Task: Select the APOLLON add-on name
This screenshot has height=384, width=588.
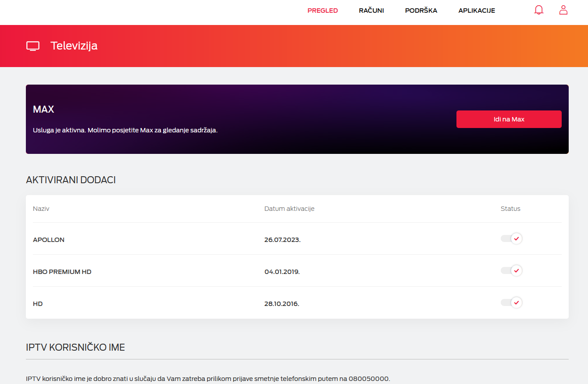Action: click(49, 240)
